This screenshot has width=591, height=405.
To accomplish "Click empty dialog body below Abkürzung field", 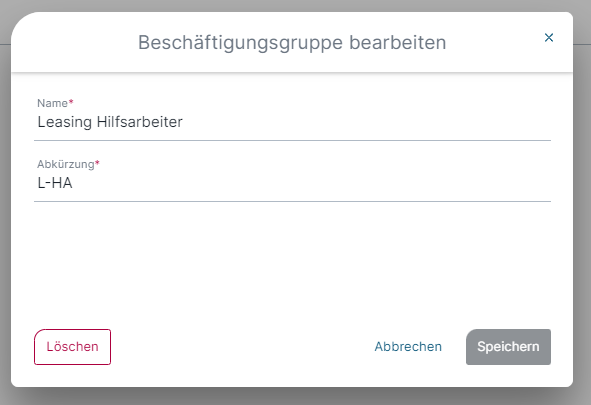I will 292,264.
